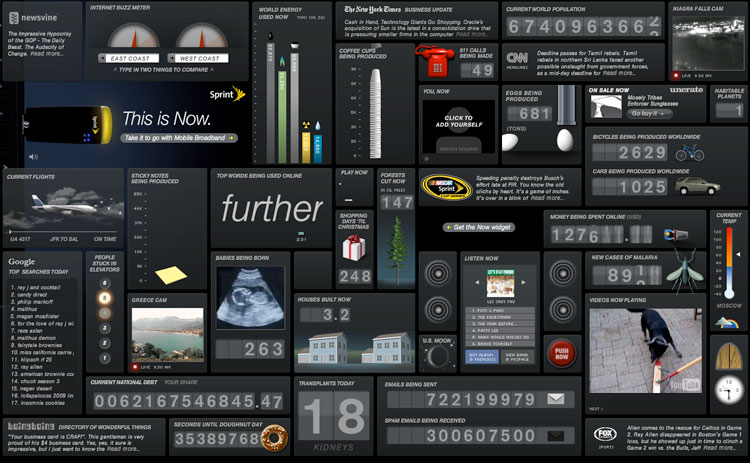The width and height of the screenshot is (750, 463).
Task: Go to next album in Listen Now
Action: point(524,282)
